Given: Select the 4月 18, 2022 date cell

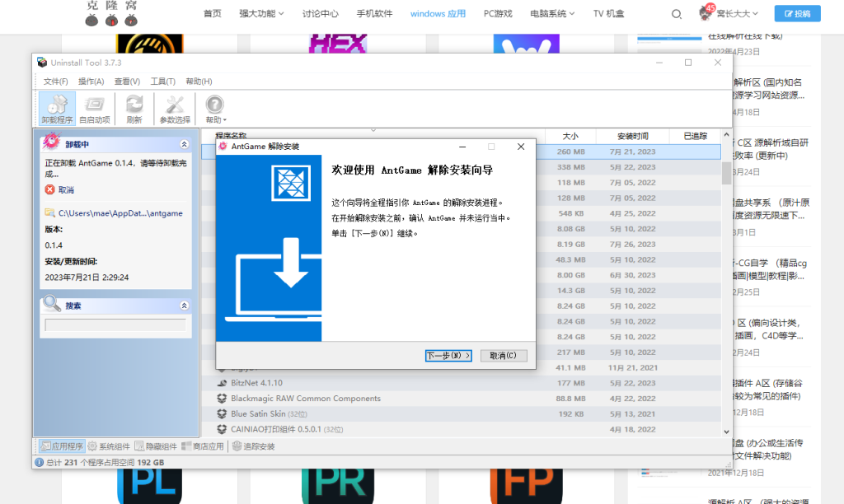Looking at the screenshot, I should coord(632,429).
